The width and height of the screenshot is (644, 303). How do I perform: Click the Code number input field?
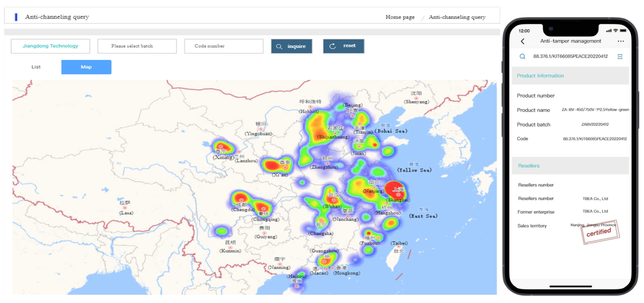[224, 46]
